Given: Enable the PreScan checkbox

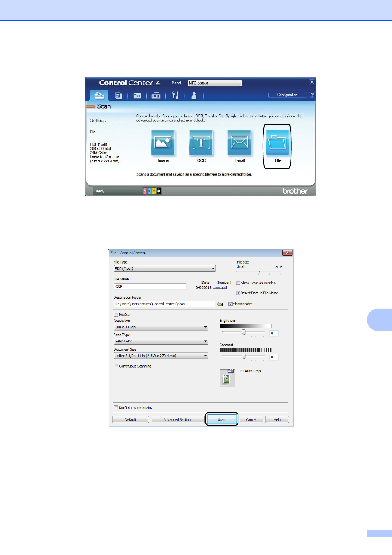Looking at the screenshot, I should (x=116, y=314).
